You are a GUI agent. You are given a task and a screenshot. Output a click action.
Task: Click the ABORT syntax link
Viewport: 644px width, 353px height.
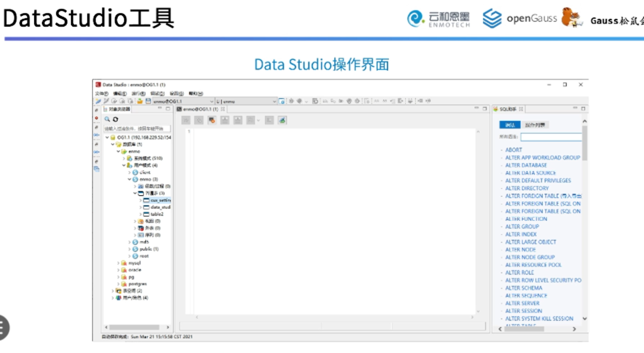click(514, 150)
